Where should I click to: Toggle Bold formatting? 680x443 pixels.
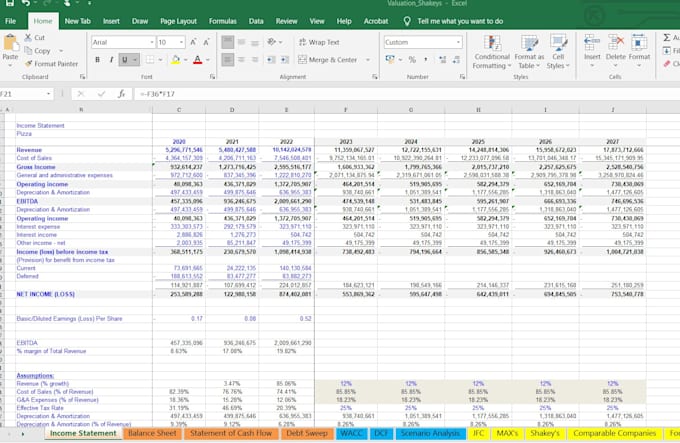point(97,60)
